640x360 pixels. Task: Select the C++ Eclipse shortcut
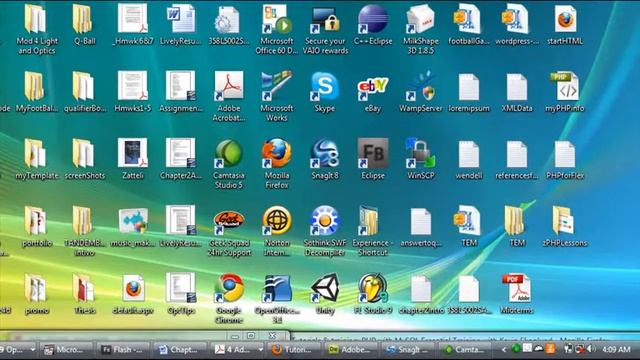373,19
